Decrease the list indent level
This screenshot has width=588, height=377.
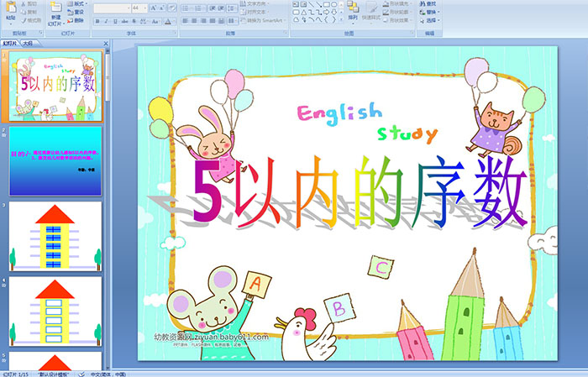[x=213, y=8]
